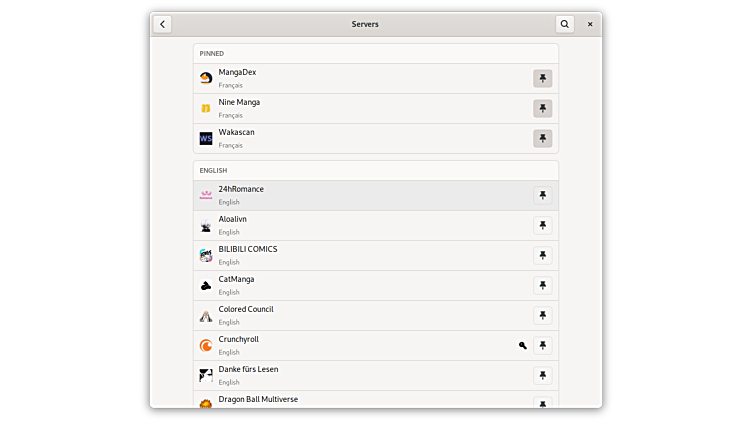The image size is (752, 423).
Task: Click the Wakascan logo icon
Action: point(206,138)
